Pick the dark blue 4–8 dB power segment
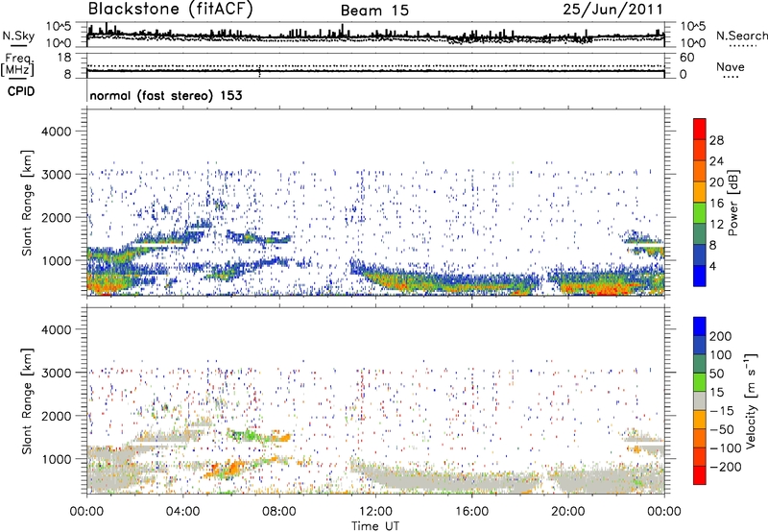This screenshot has width=768, height=532. [700, 254]
